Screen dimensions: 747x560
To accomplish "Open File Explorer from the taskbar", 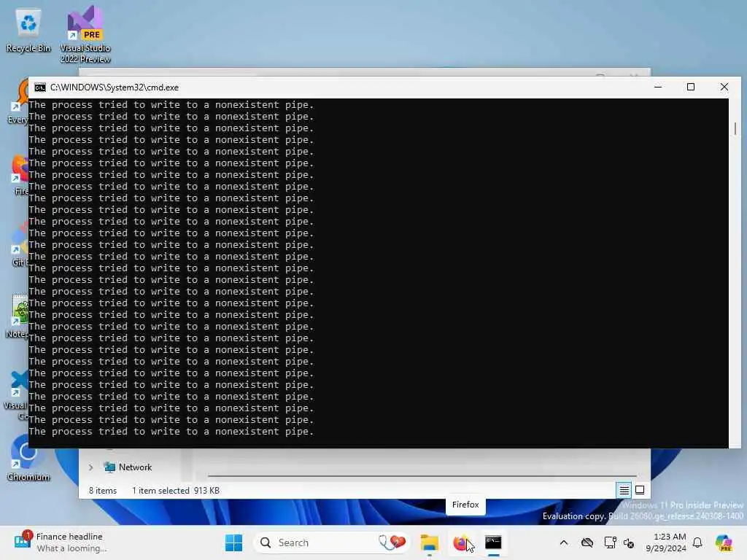I will 429,542.
